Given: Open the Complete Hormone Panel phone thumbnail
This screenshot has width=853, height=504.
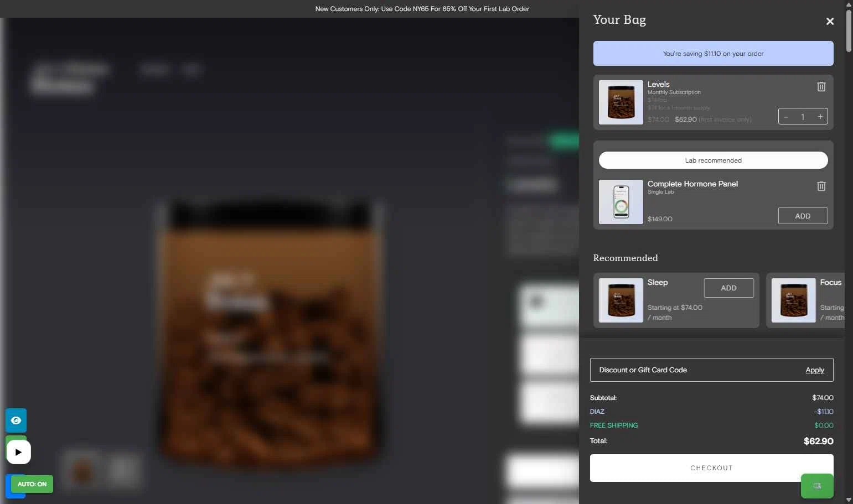Looking at the screenshot, I should [621, 202].
